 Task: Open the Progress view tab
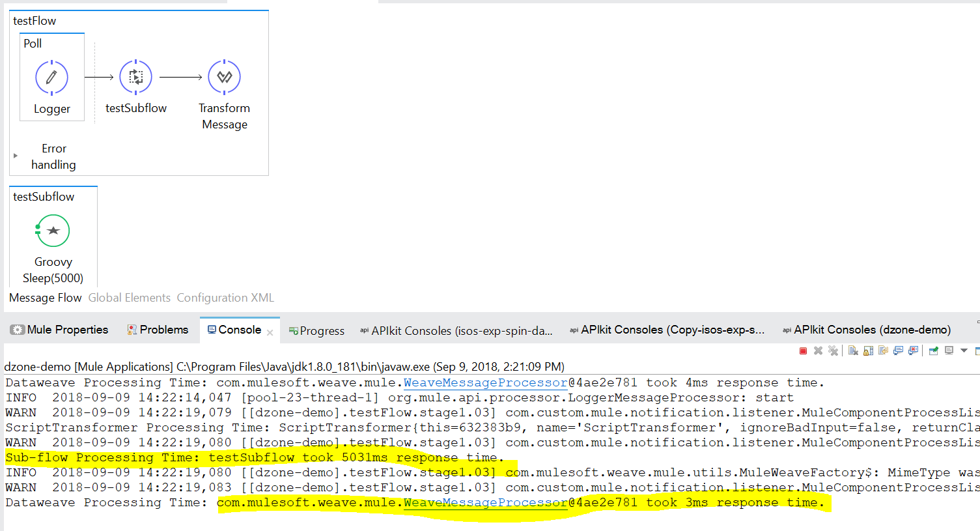point(316,331)
